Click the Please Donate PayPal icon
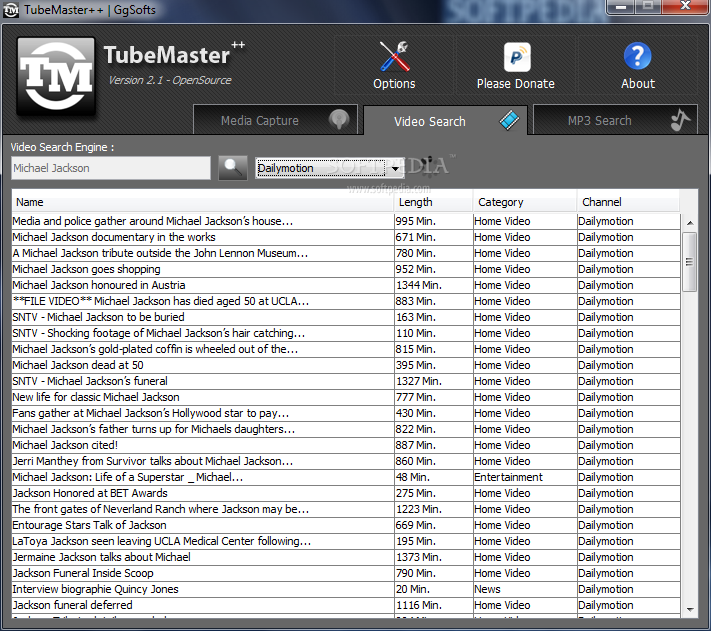Screen dimensions: 711x631 (x=517, y=57)
